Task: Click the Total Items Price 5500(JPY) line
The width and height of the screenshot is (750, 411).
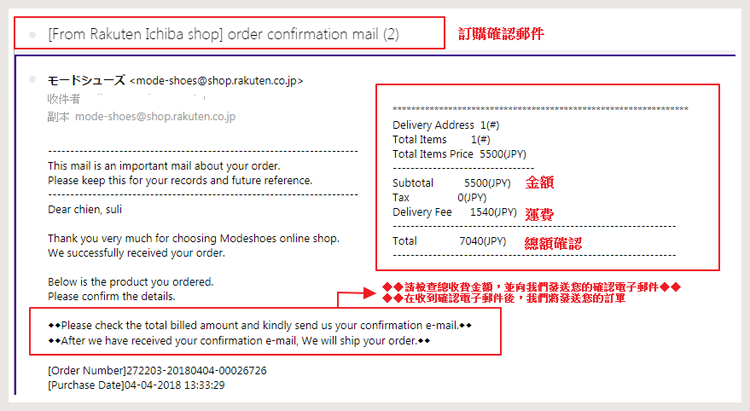Action: [x=459, y=154]
